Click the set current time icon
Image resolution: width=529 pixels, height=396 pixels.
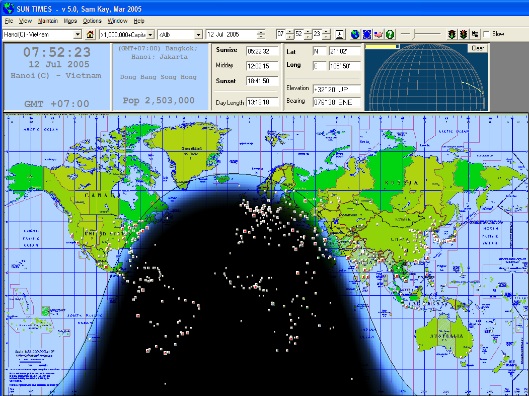(x=340, y=34)
